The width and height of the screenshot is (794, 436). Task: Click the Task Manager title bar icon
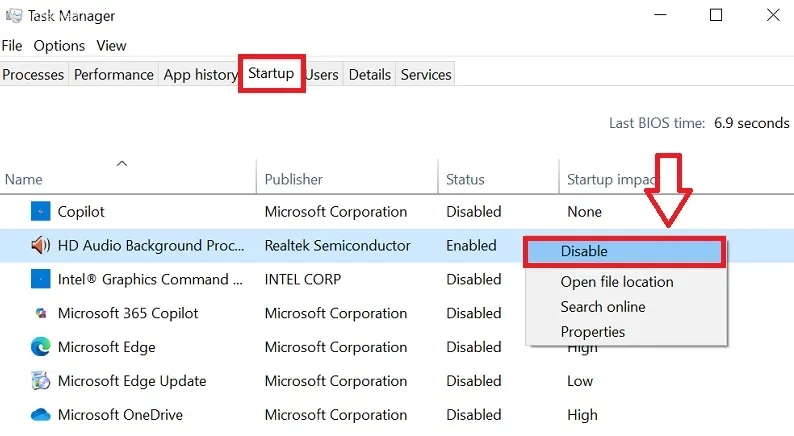click(14, 16)
